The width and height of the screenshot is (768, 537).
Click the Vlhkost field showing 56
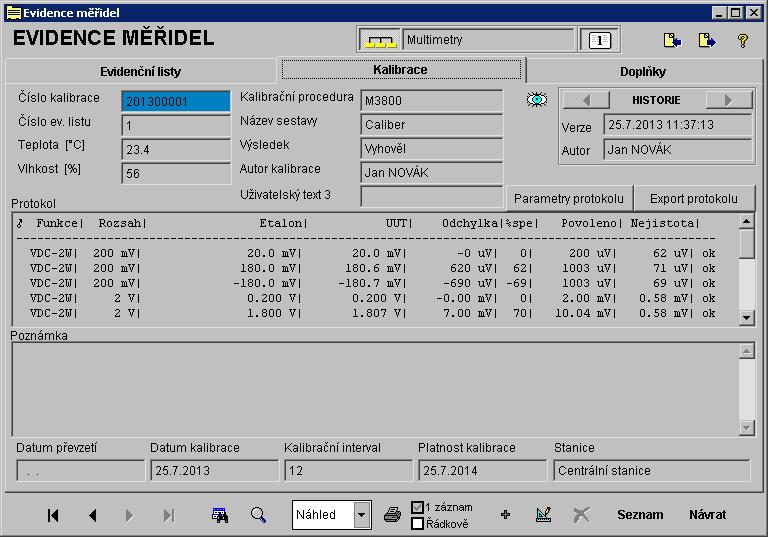[176, 173]
